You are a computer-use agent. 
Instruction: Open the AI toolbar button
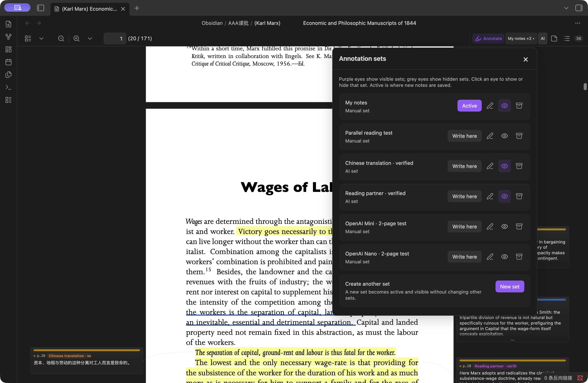tap(542, 38)
